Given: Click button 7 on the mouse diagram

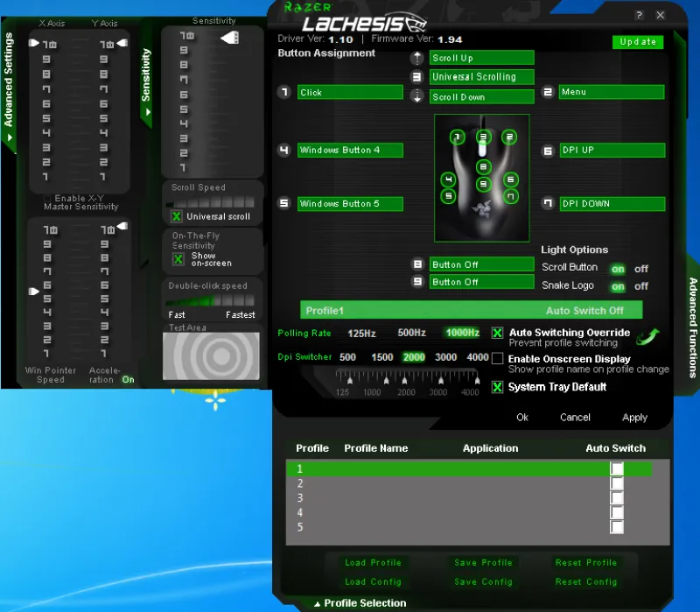Looking at the screenshot, I should pos(511,195).
